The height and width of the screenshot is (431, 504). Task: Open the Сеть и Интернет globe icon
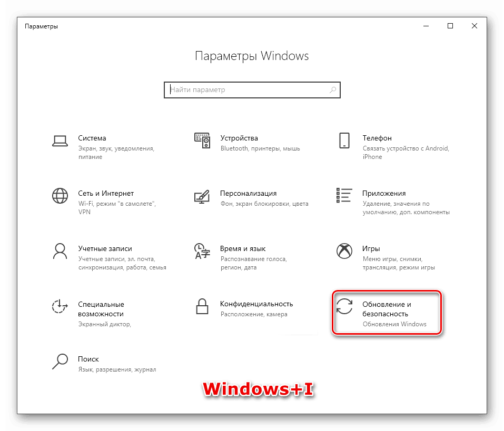(60, 196)
